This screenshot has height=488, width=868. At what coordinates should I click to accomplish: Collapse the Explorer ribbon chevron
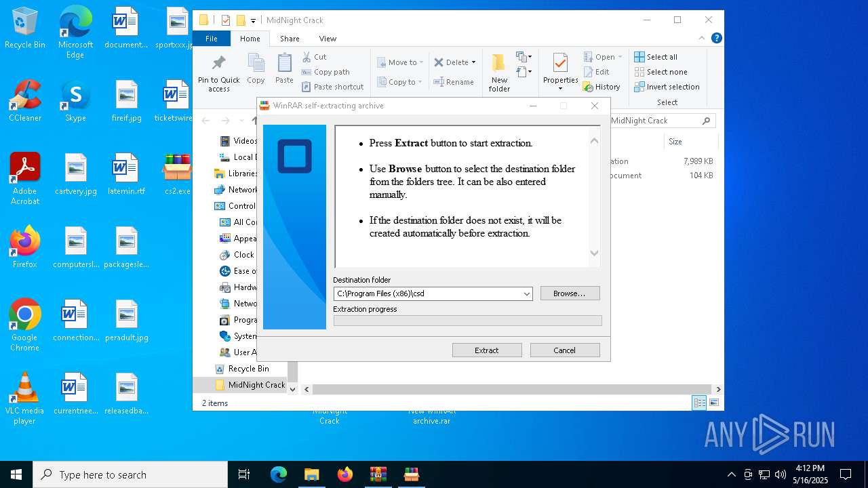click(x=703, y=39)
